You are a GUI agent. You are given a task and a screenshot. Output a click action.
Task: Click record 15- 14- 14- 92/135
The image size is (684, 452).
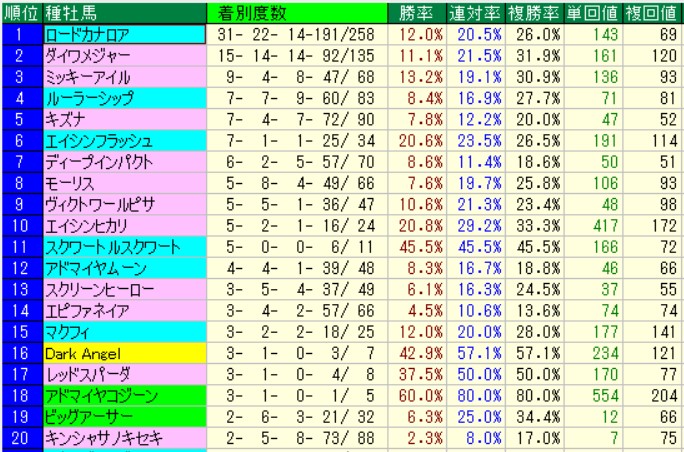tap(296, 56)
